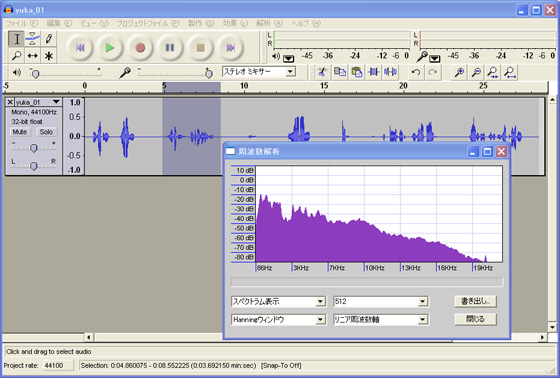
Task: Open the プロジェクトファイル menu
Action: pyautogui.click(x=148, y=23)
